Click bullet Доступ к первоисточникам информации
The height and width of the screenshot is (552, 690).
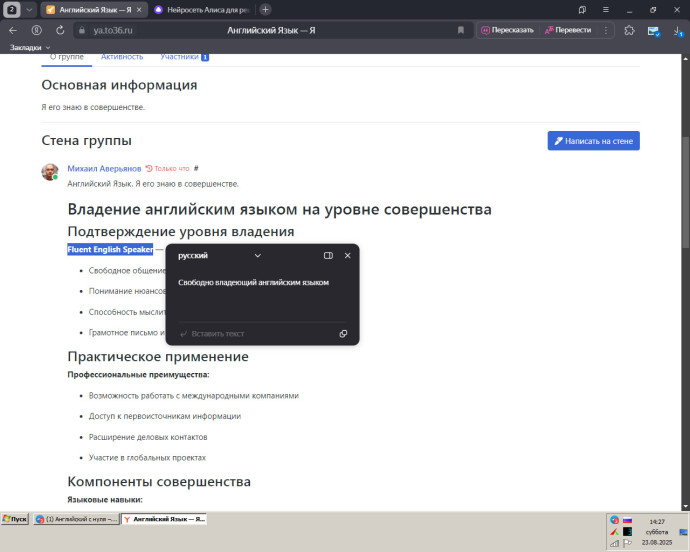(165, 416)
